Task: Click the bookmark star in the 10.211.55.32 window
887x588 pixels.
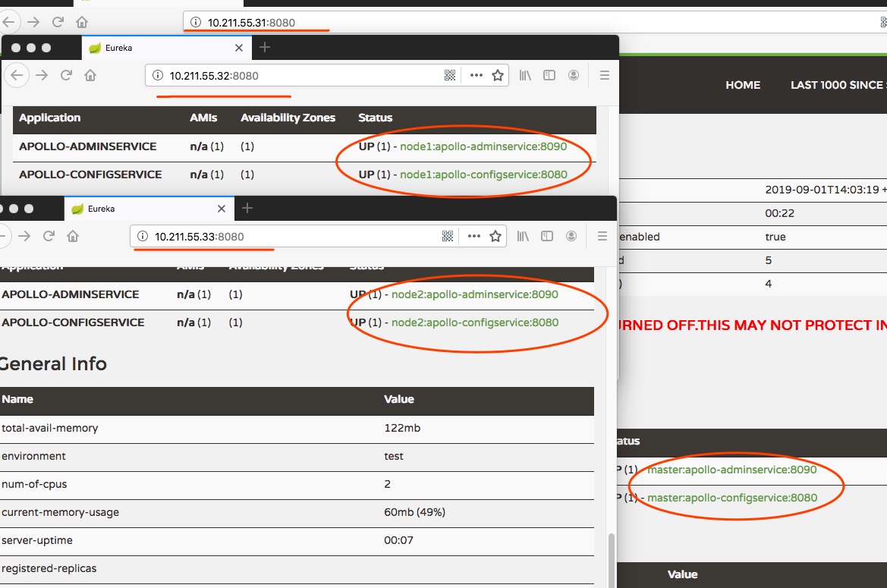Action: [x=498, y=75]
